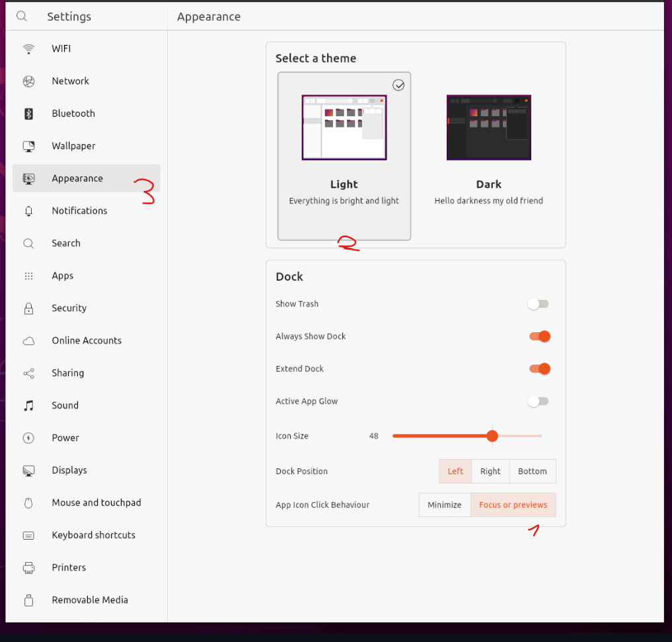Click the 'Select a theme' heading
The width and height of the screenshot is (672, 642).
click(316, 58)
